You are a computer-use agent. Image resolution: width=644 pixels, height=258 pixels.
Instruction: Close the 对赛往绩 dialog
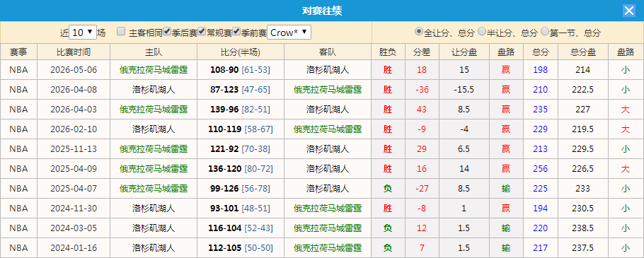pos(629,11)
